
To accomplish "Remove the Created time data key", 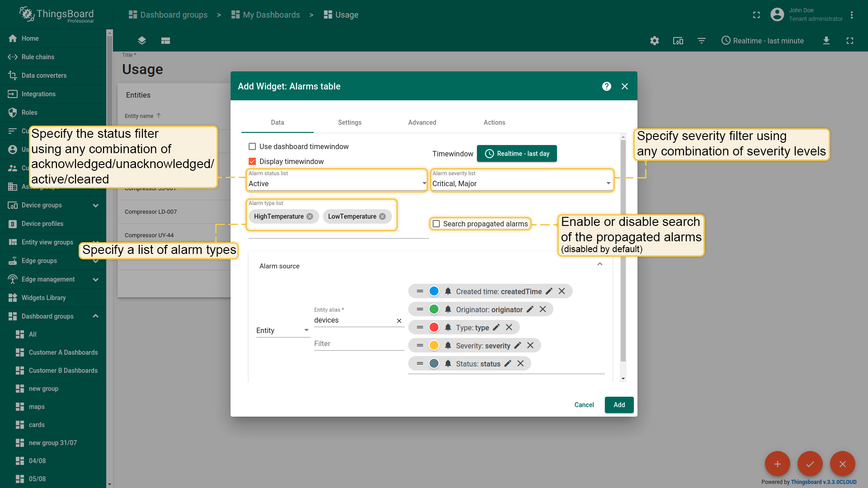I will 562,291.
